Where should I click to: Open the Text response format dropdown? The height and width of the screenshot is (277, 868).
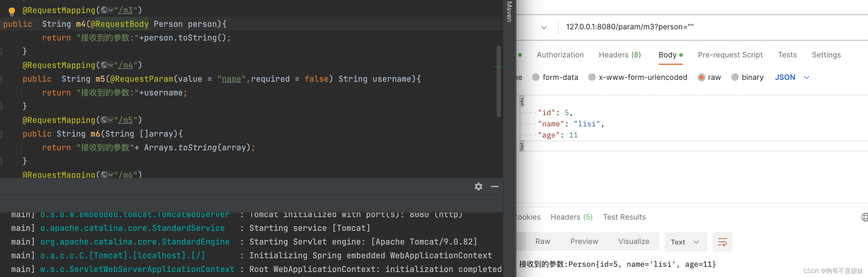[x=685, y=242]
